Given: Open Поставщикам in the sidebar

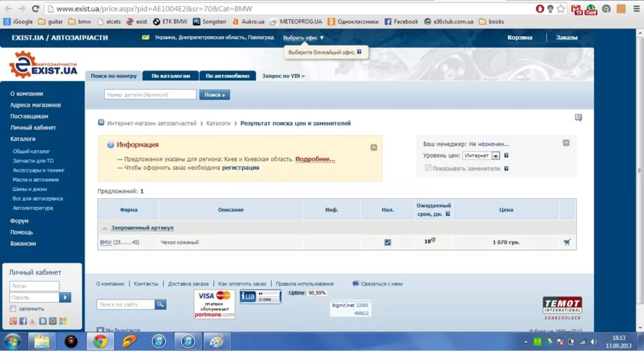Looking at the screenshot, I should (x=29, y=116).
